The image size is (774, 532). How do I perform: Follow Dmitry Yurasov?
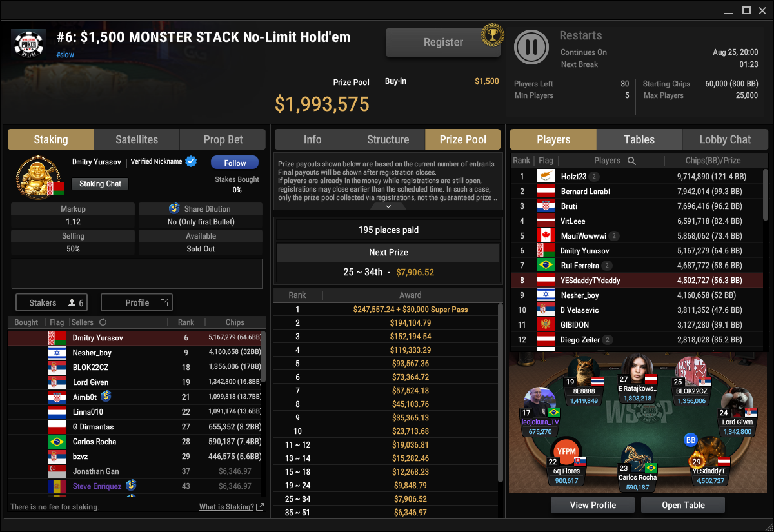pyautogui.click(x=235, y=163)
